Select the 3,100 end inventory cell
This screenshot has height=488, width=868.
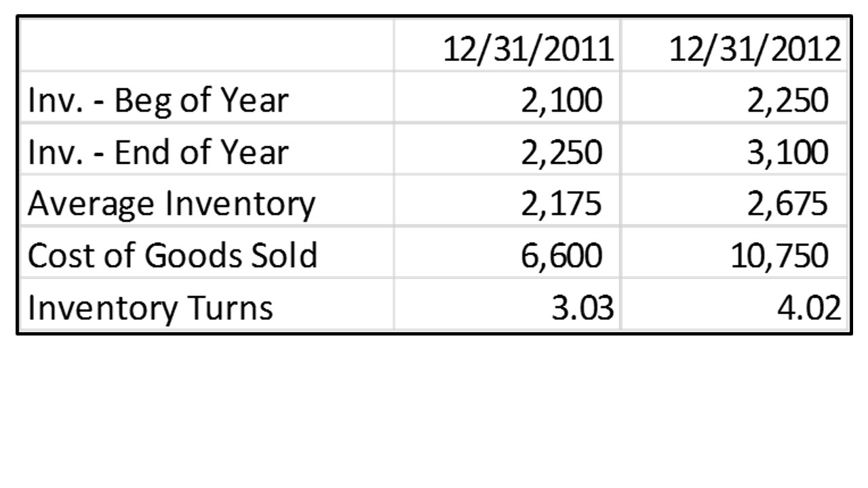pos(734,148)
